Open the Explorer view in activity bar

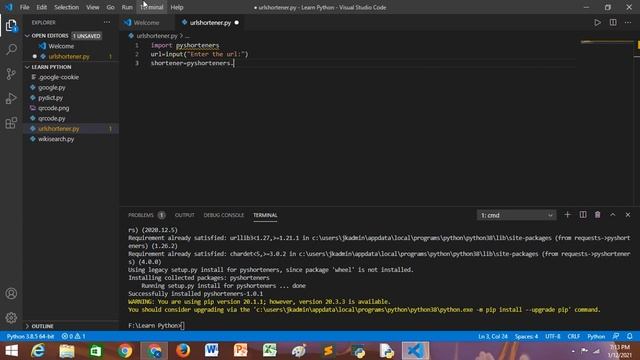click(11, 26)
